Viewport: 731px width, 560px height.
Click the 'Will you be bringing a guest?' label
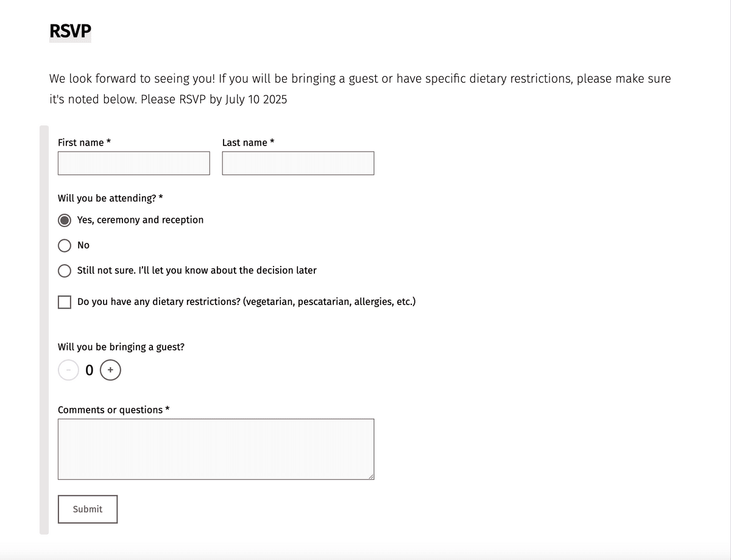pos(121,347)
